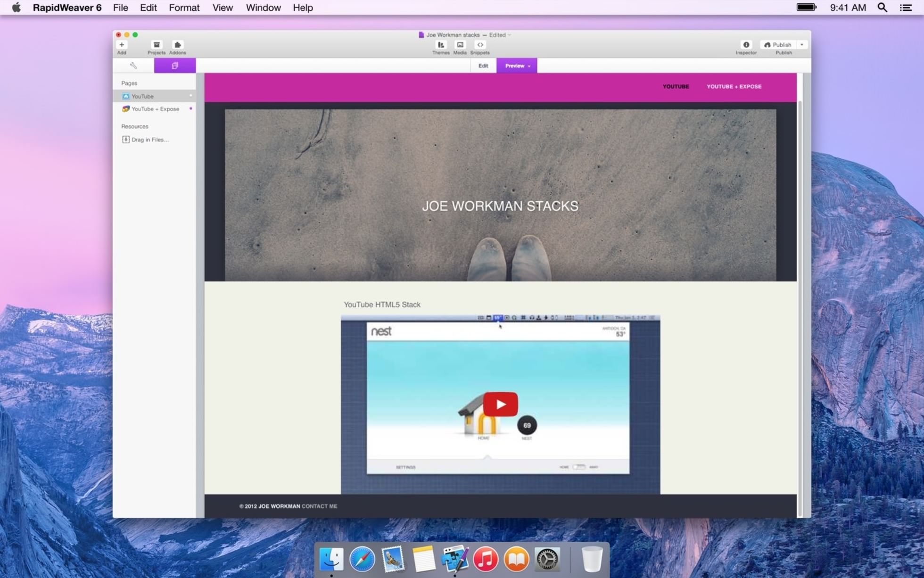Open the File menu
This screenshot has width=924, height=578.
click(x=121, y=8)
